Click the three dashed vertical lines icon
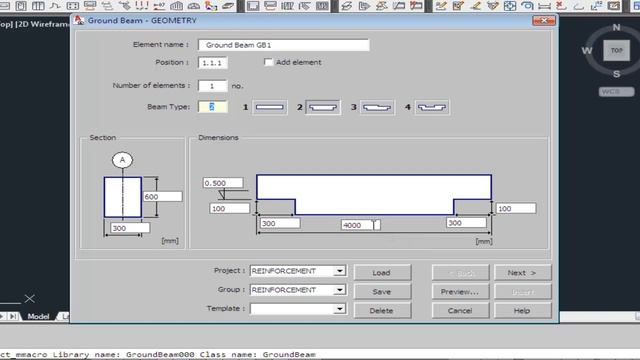The height and width of the screenshot is (360, 640). [x=142, y=6]
